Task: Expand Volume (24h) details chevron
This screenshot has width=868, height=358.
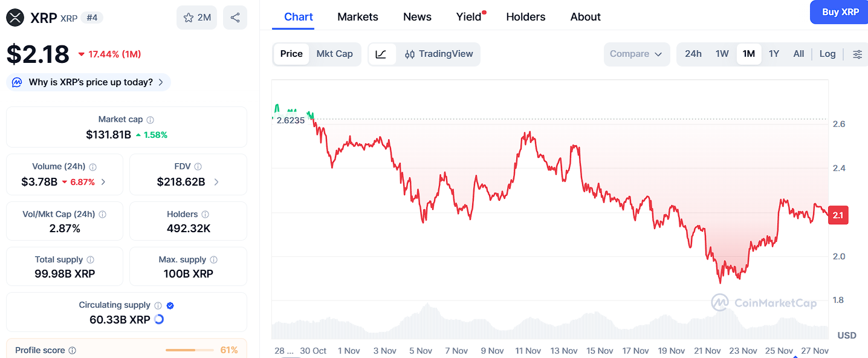Action: click(x=103, y=181)
